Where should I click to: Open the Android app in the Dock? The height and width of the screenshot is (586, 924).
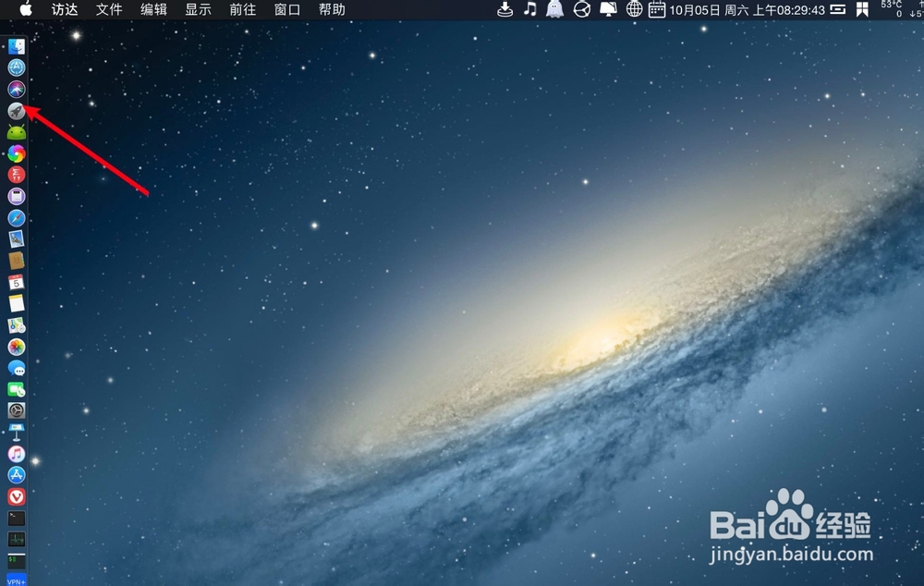(18, 131)
